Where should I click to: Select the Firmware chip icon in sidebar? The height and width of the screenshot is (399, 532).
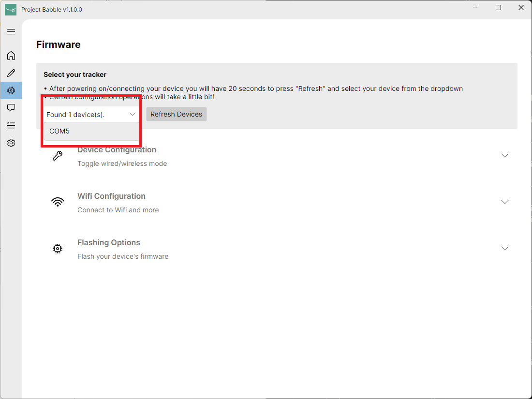(x=11, y=90)
